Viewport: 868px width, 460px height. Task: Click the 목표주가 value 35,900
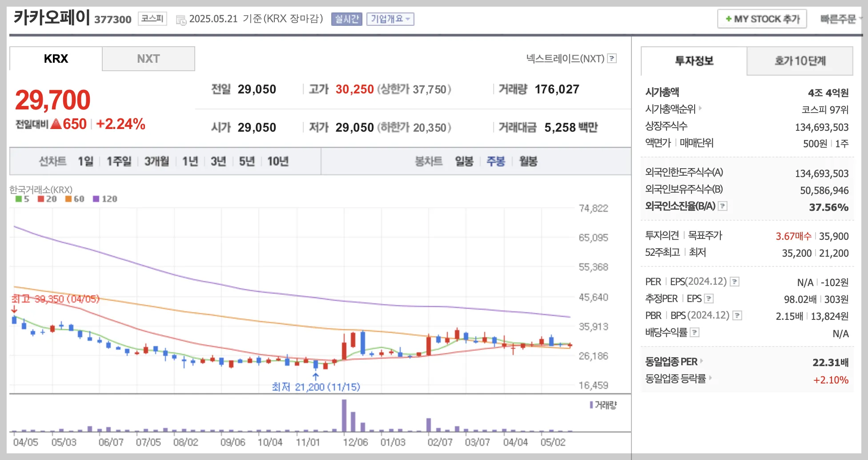coord(834,236)
